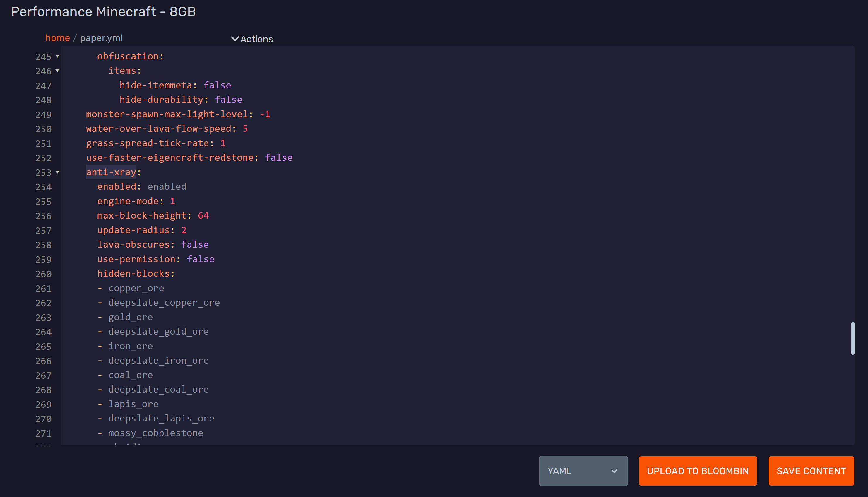This screenshot has height=497, width=868.
Task: Place cursor on hide-itemmeta false value
Action: [217, 85]
